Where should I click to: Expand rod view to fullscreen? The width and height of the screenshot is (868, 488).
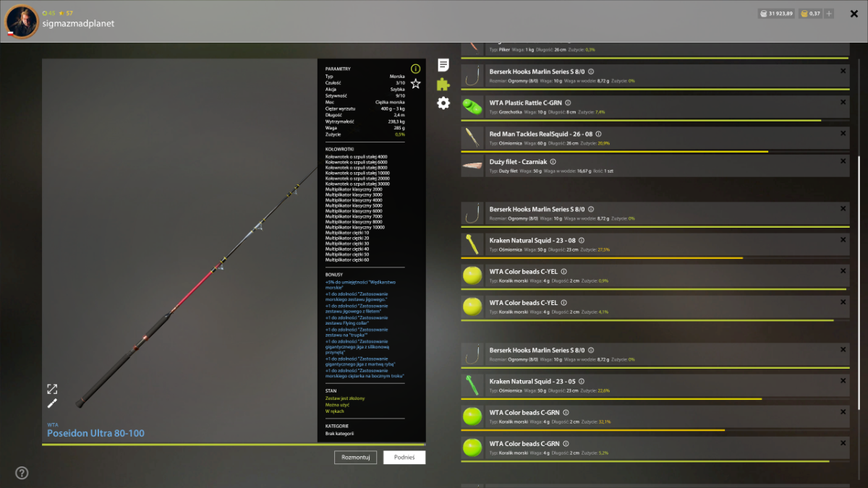(52, 389)
